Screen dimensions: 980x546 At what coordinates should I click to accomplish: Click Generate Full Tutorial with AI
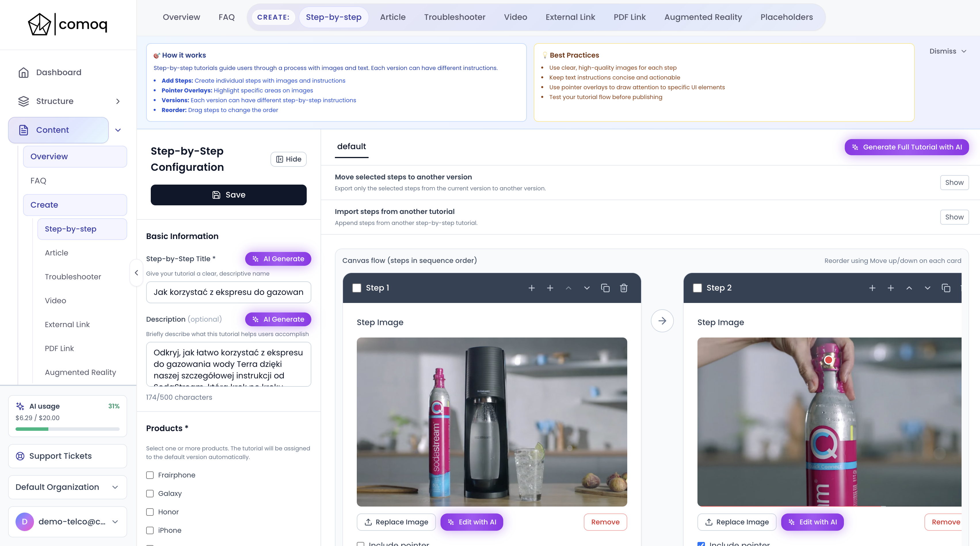(x=906, y=147)
